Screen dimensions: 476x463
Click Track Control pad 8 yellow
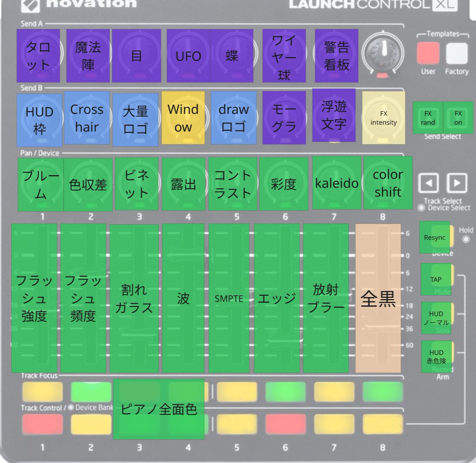[x=383, y=424]
